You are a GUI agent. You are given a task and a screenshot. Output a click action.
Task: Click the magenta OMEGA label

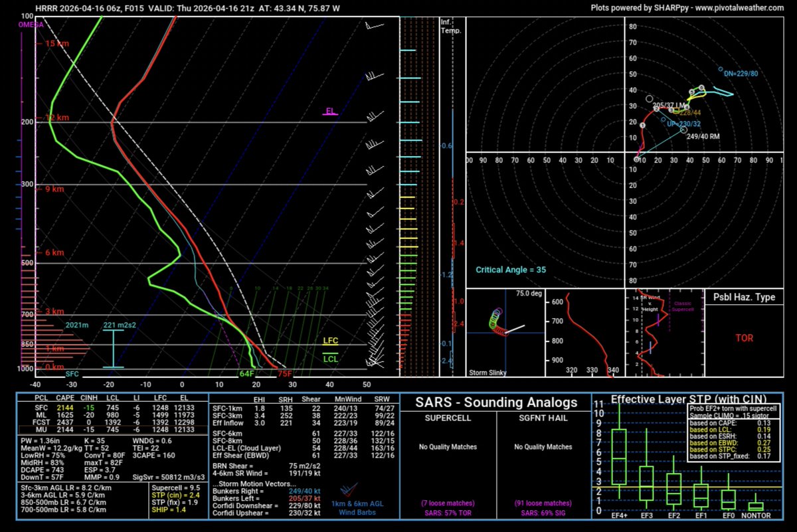31,25
